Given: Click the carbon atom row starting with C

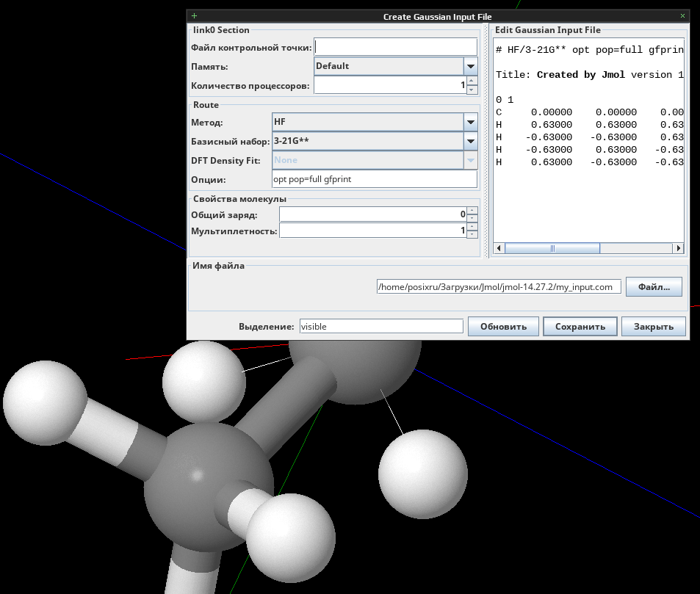Looking at the screenshot, I should [x=589, y=112].
